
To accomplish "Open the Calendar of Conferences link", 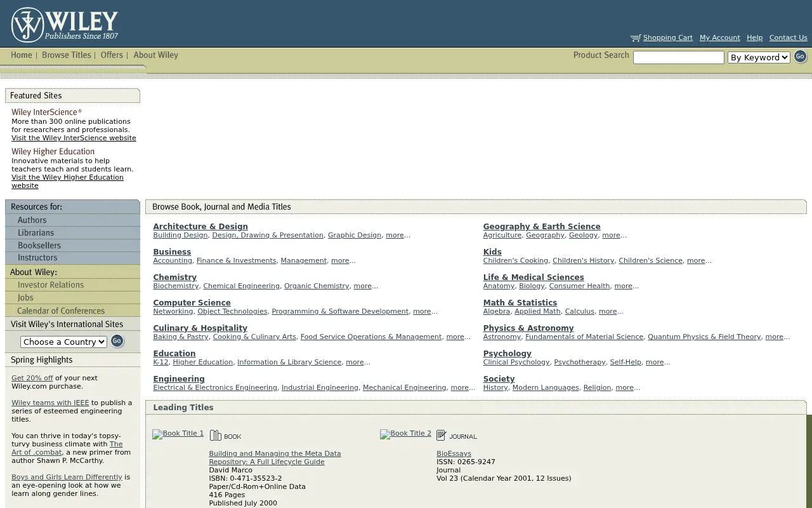I will click(x=61, y=311).
